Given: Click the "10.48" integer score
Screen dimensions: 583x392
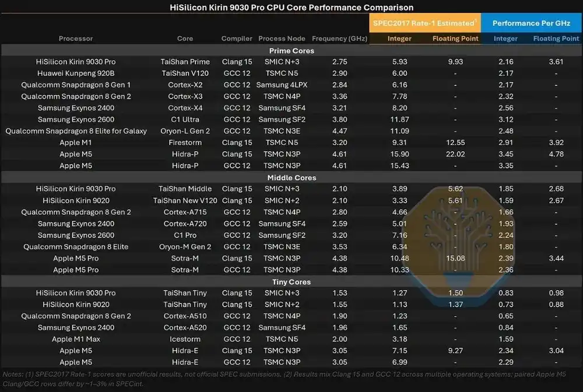Looking at the screenshot, I should coord(400,258).
